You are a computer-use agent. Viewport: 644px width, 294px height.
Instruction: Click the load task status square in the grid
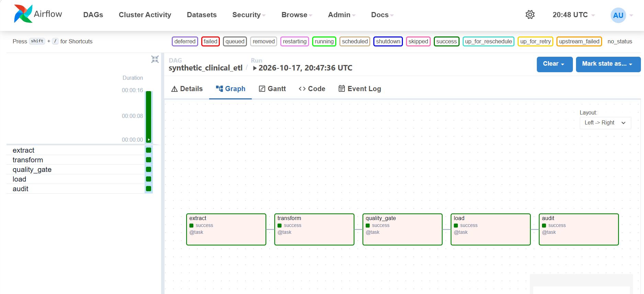149,179
